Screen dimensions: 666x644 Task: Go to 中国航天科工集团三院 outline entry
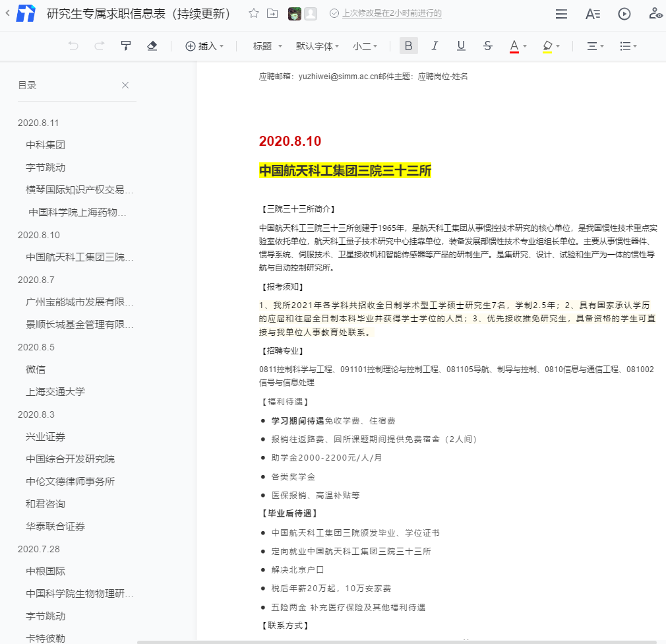click(79, 257)
